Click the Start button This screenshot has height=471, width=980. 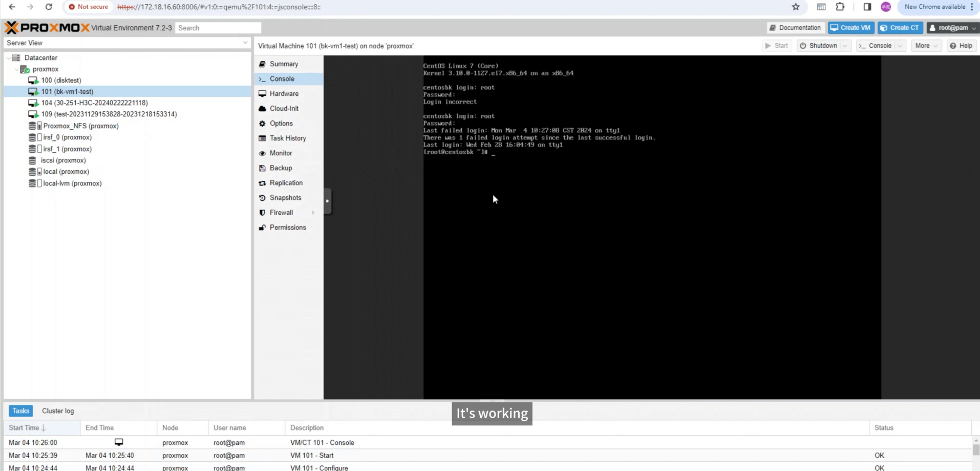pyautogui.click(x=777, y=46)
